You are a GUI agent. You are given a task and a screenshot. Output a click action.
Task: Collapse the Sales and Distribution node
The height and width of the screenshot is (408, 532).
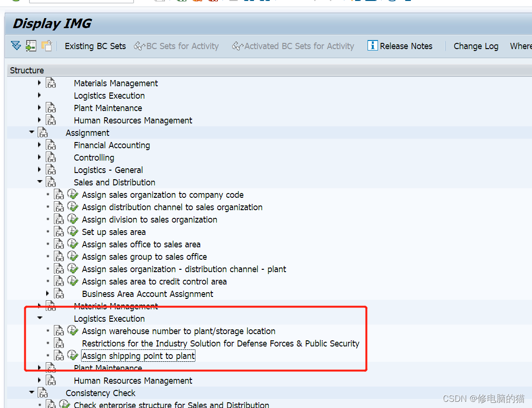point(40,182)
